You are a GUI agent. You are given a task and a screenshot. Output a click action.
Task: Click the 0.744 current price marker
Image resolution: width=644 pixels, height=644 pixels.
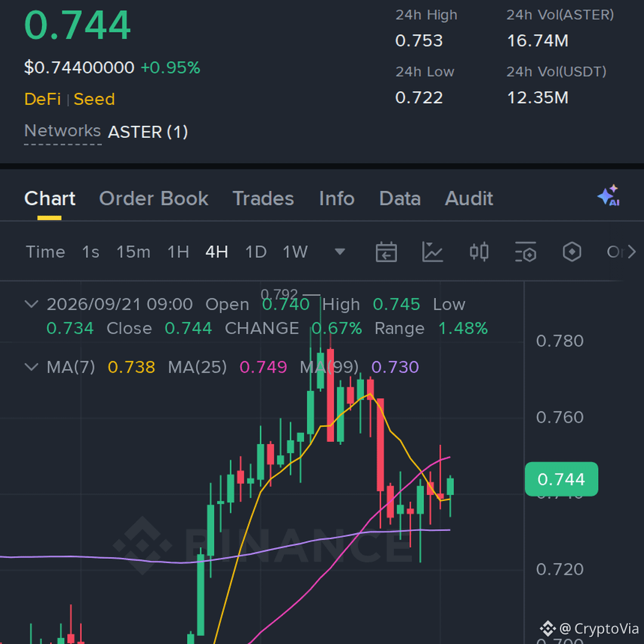[x=562, y=479]
